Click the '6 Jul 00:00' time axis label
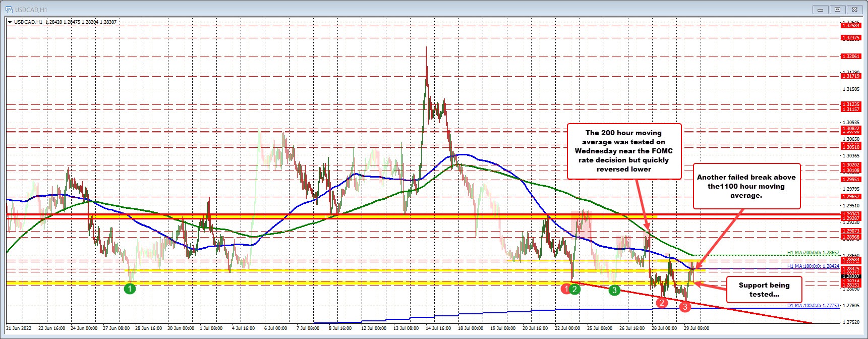This screenshot has height=339, width=868. coord(276,328)
